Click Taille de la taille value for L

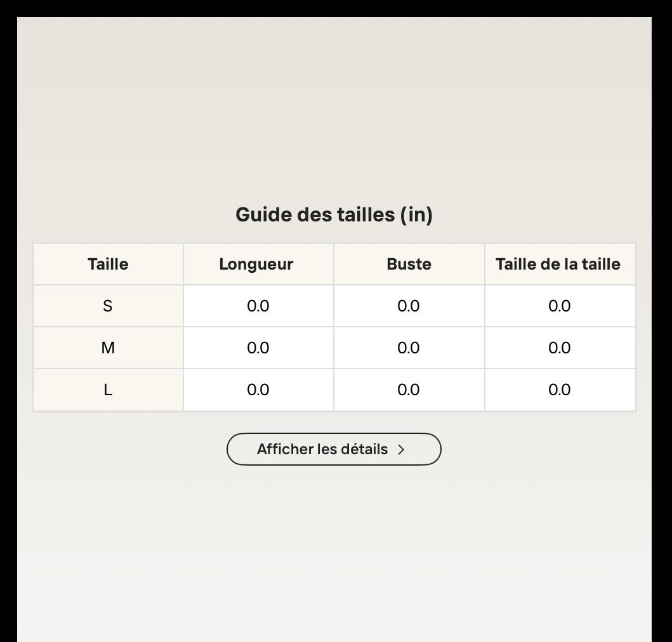tap(560, 390)
